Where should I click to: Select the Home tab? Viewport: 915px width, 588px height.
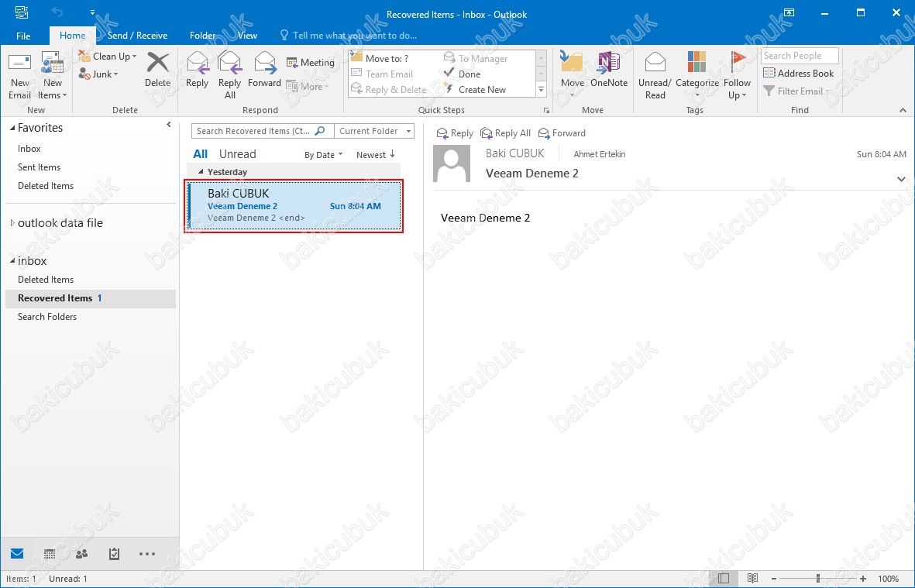pos(72,36)
